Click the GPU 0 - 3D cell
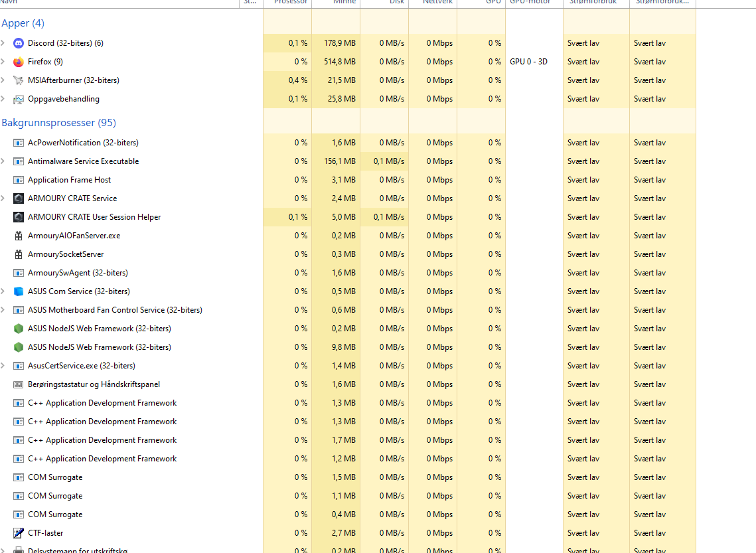 pos(528,62)
